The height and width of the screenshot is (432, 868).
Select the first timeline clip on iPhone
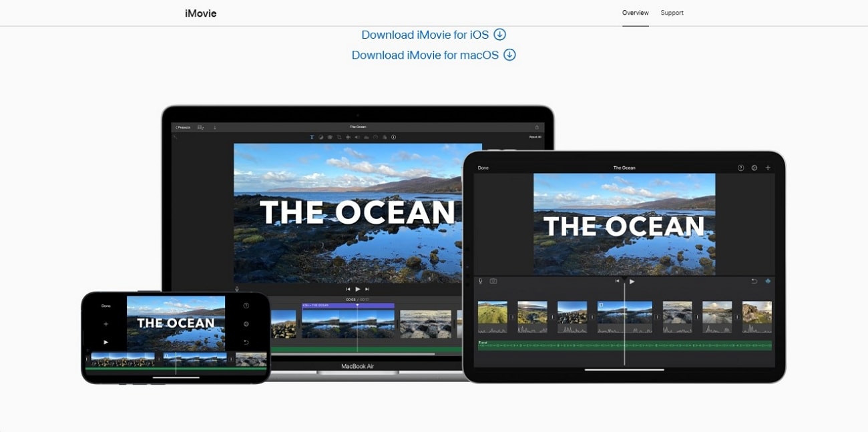pyautogui.click(x=123, y=360)
